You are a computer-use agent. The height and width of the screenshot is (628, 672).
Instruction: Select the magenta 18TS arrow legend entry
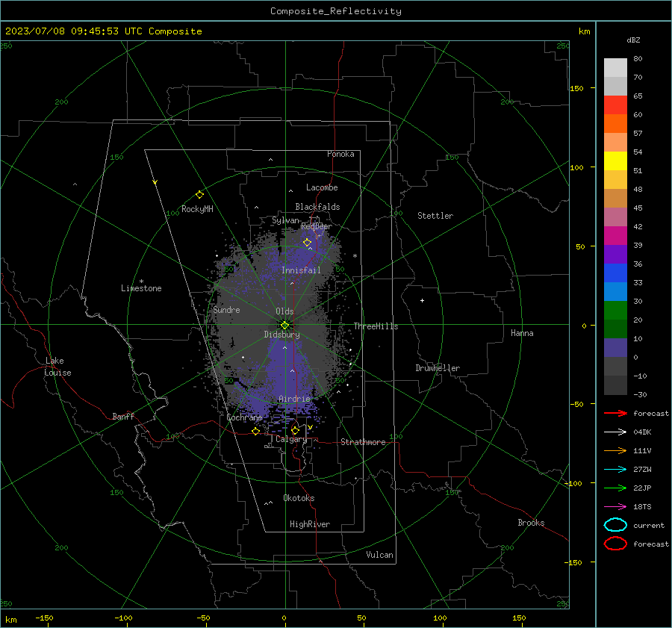click(615, 507)
